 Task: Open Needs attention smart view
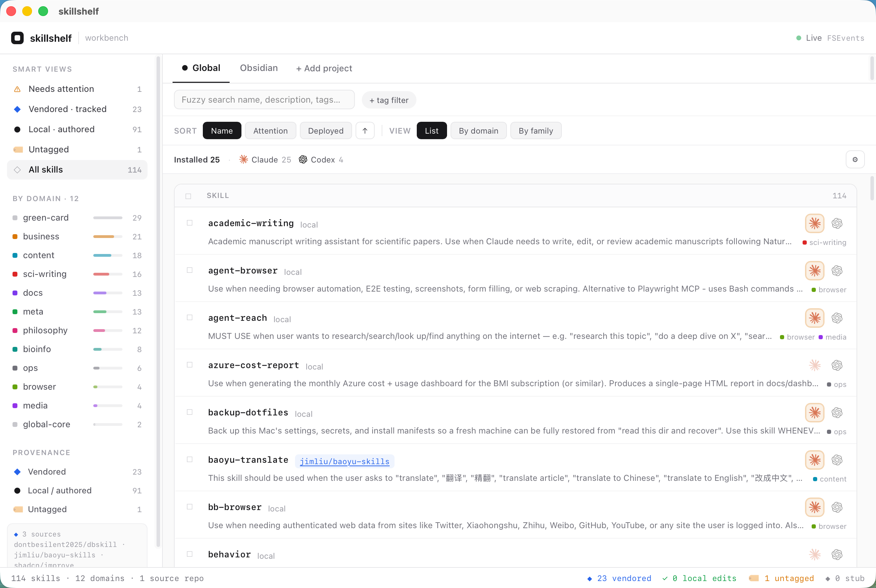click(77, 89)
